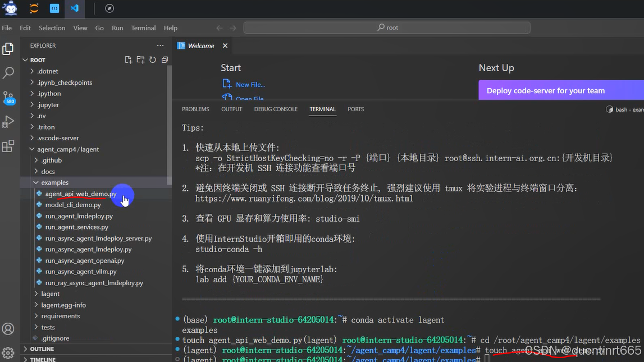Click the bash terminal instance icon
This screenshot has height=362, width=644.
coord(610,109)
